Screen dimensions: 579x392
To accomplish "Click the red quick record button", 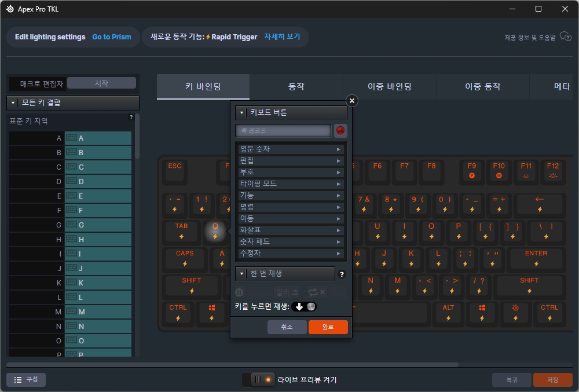I will [x=340, y=131].
